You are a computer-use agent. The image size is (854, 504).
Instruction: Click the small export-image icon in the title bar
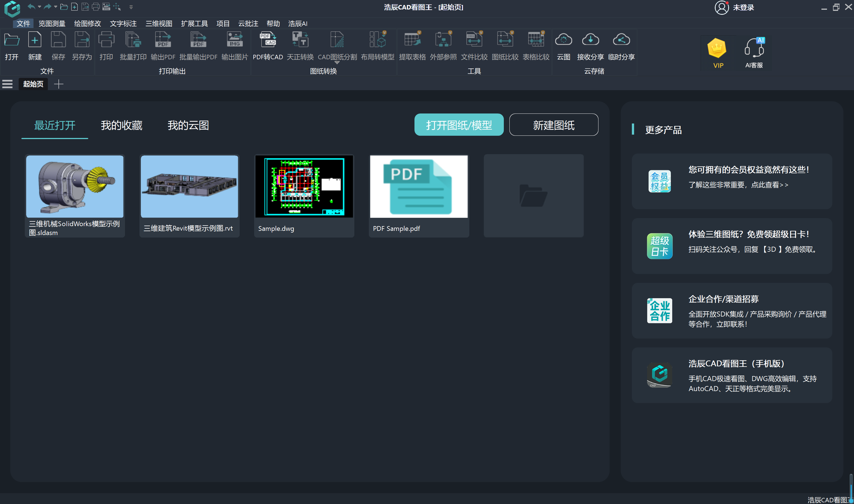(x=106, y=7)
